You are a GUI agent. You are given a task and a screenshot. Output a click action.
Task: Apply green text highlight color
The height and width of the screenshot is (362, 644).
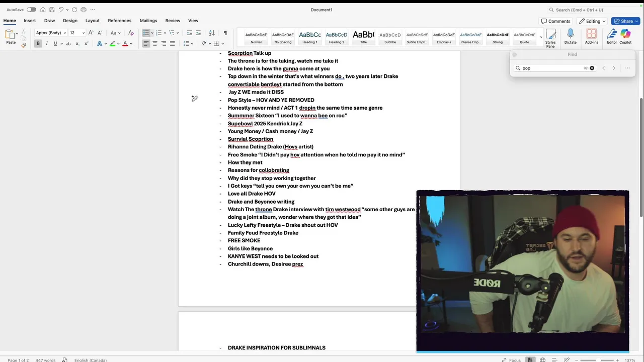click(113, 44)
